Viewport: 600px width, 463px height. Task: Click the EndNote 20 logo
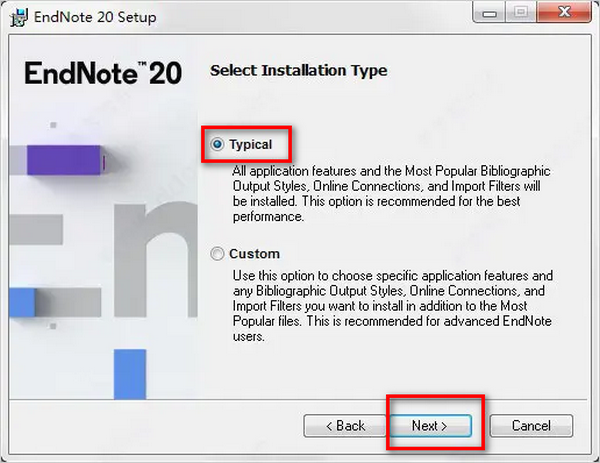click(x=103, y=73)
